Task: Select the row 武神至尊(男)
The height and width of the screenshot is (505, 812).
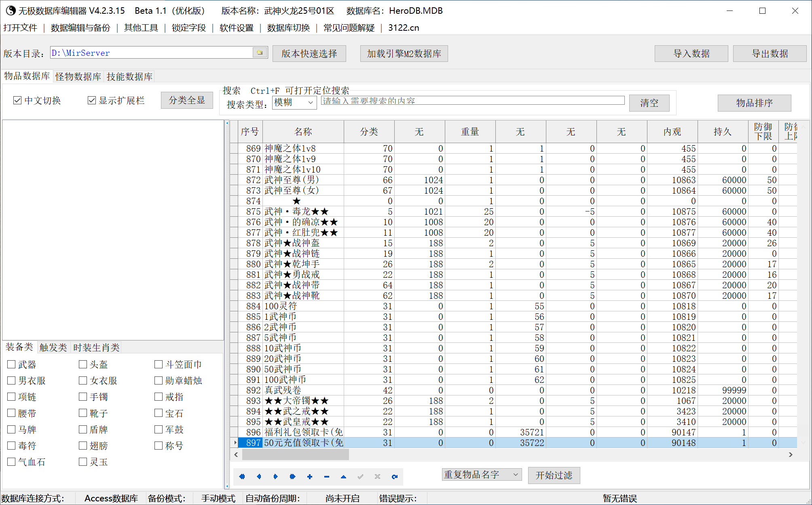Action: click(x=514, y=180)
